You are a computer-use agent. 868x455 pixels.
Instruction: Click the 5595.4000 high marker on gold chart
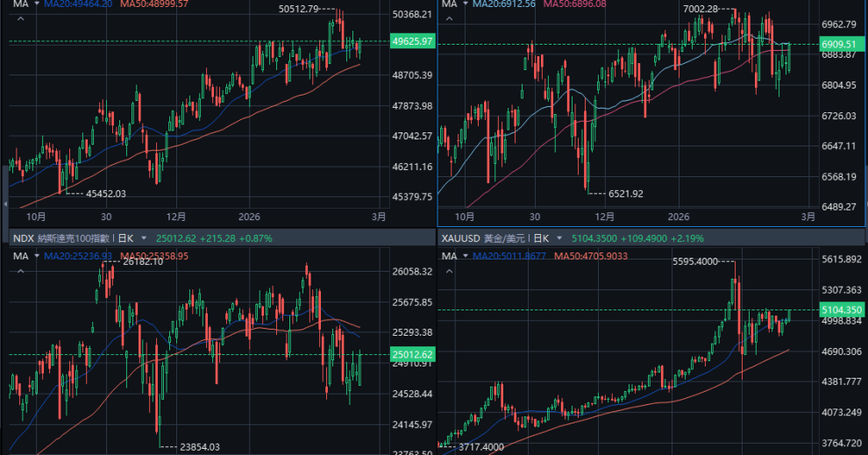[694, 261]
